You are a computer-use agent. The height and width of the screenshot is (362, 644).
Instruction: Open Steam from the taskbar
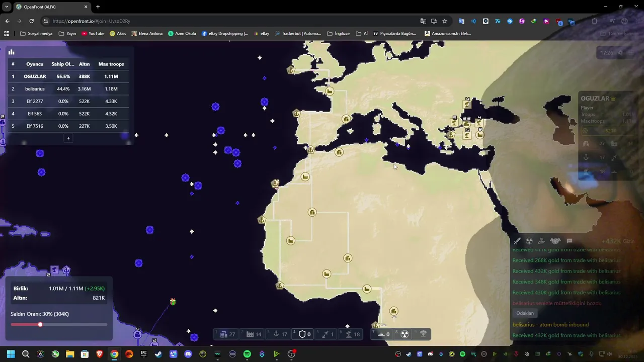point(158,354)
